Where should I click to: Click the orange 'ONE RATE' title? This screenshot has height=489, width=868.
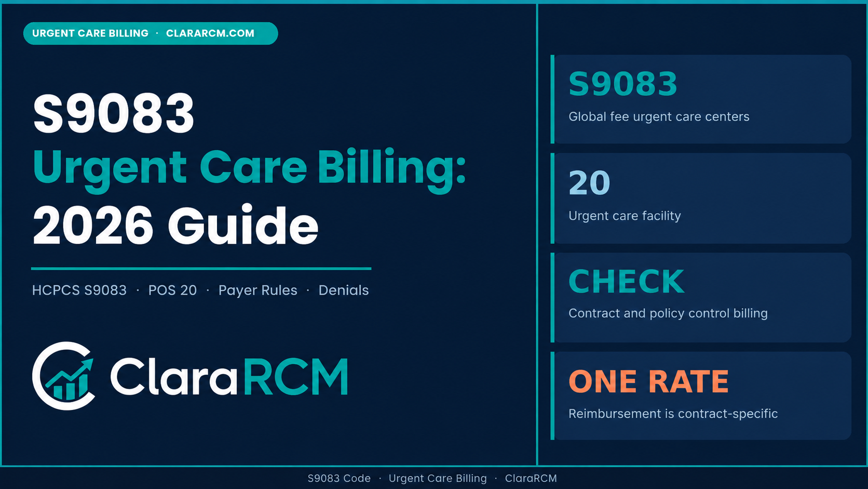[x=649, y=381]
